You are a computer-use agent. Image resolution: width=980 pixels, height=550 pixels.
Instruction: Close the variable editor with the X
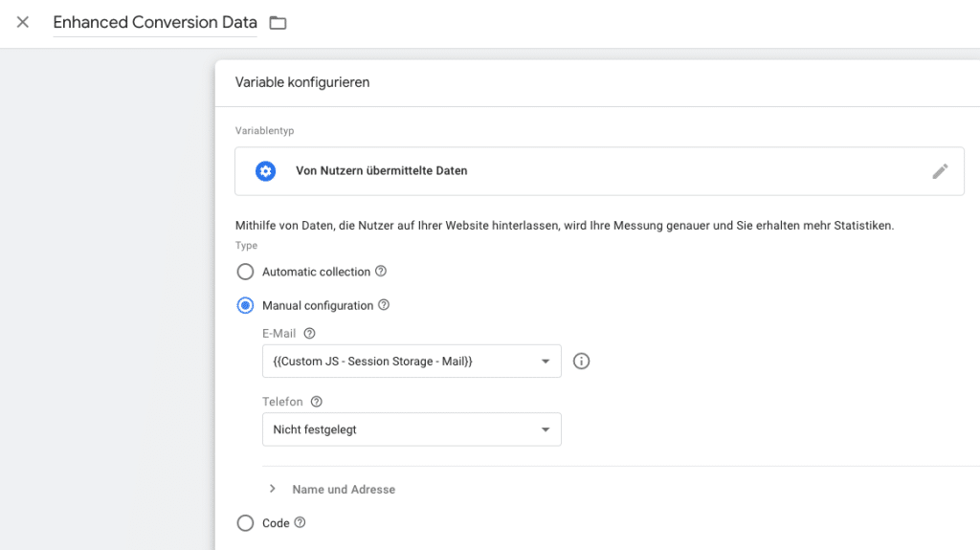tap(23, 22)
